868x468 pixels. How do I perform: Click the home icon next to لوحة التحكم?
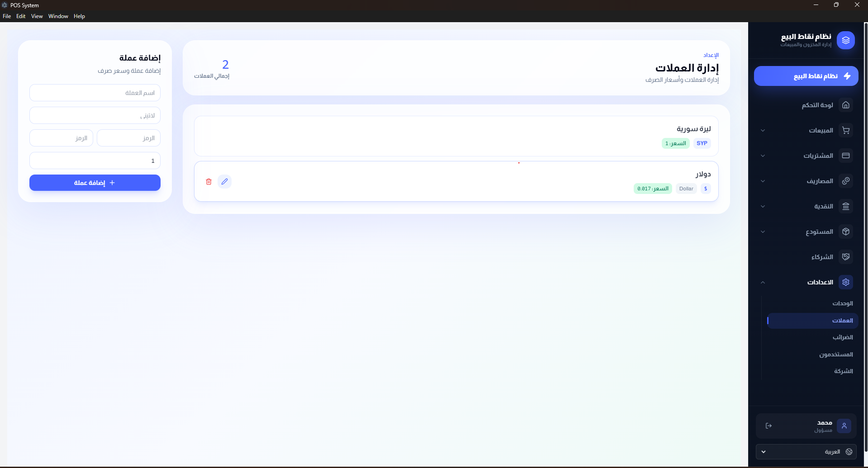(x=846, y=105)
